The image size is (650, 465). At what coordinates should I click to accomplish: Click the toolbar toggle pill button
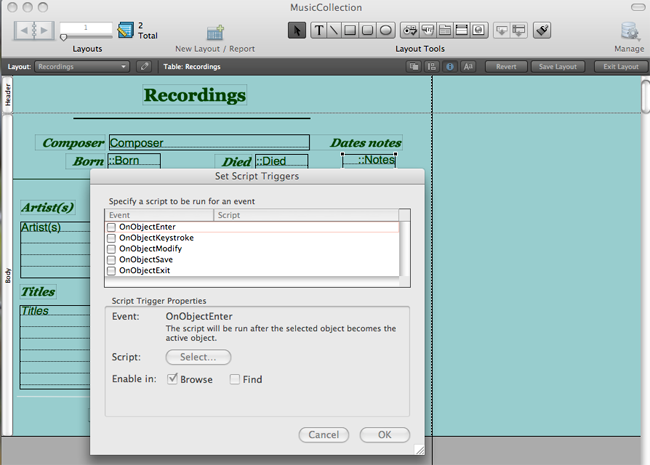[x=638, y=7]
